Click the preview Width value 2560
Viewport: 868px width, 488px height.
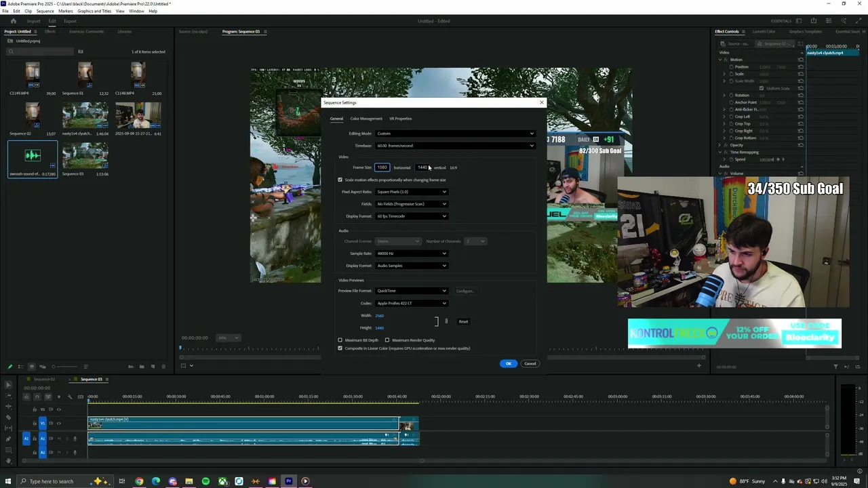[x=379, y=316]
